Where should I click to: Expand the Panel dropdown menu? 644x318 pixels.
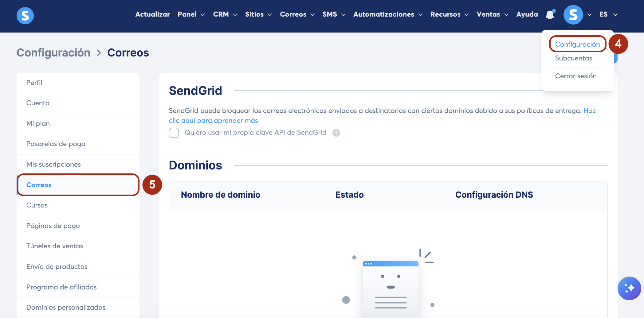[191, 14]
